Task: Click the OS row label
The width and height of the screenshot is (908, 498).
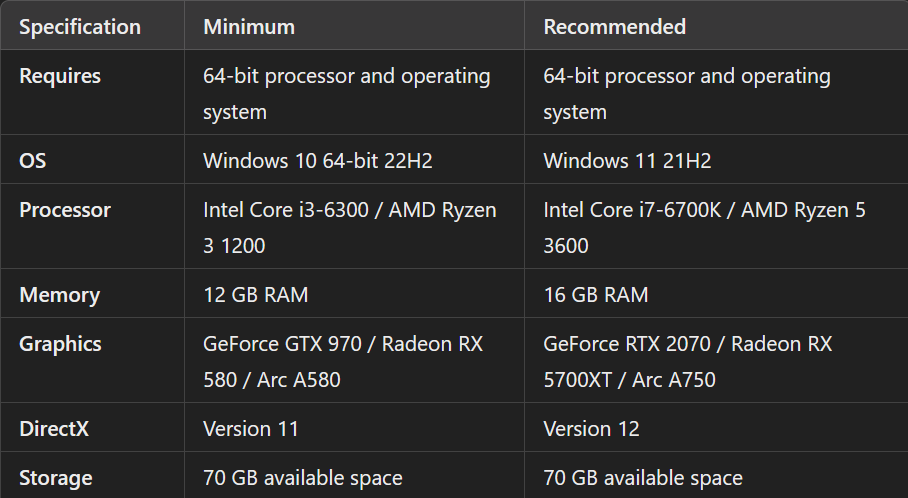Action: point(32,161)
